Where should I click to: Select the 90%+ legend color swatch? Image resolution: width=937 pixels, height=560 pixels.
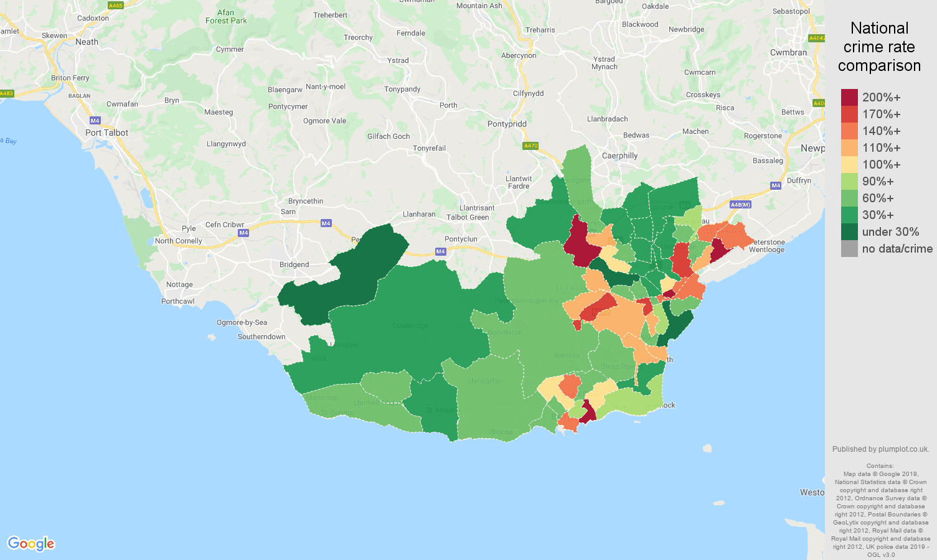coord(849,181)
